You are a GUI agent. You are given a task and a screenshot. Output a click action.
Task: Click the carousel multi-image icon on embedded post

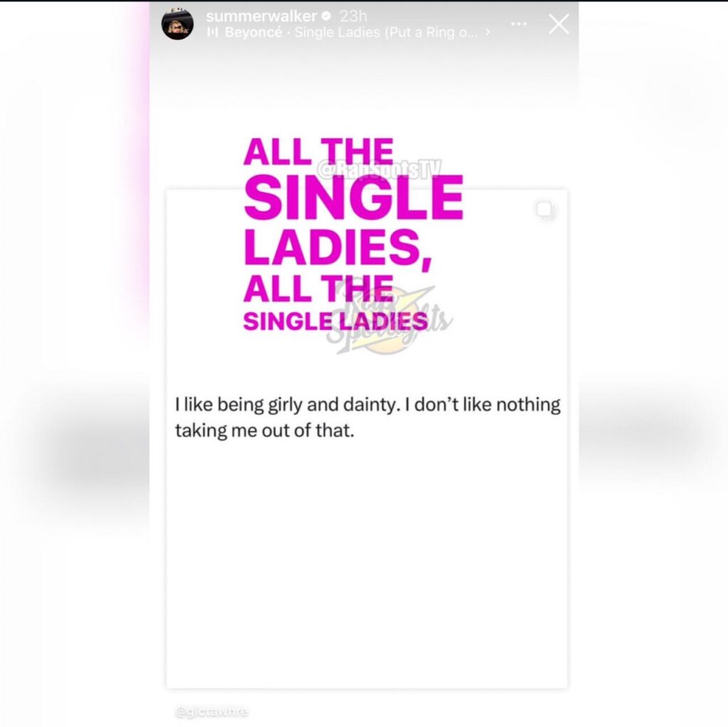545,211
